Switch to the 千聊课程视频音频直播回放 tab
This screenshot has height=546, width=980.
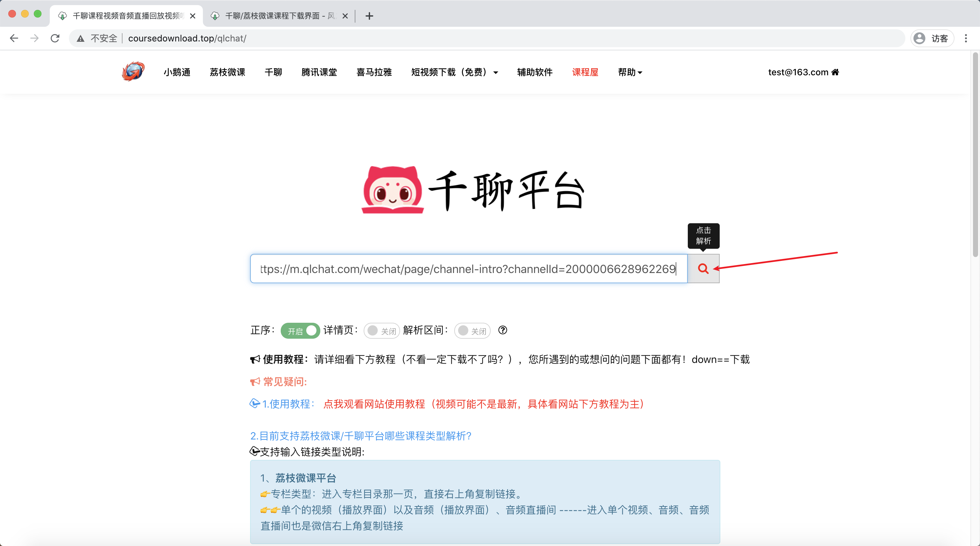pyautogui.click(x=126, y=16)
